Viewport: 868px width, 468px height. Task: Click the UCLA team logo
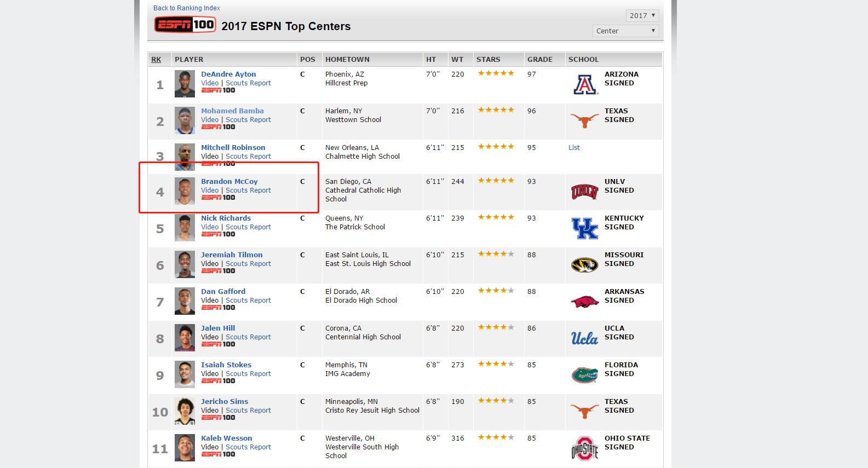tap(584, 338)
